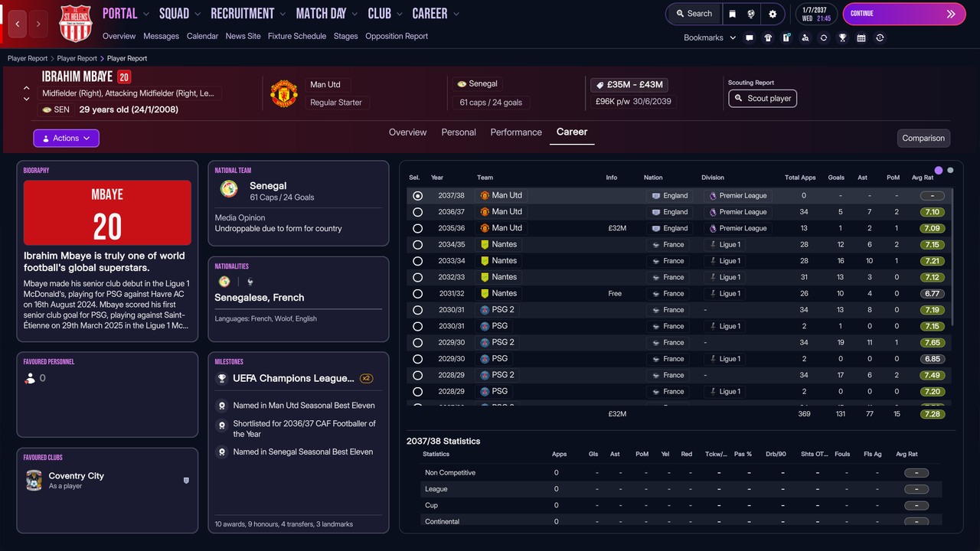
Task: Click the trophy icon beside UEFA Champions League
Action: click(221, 378)
